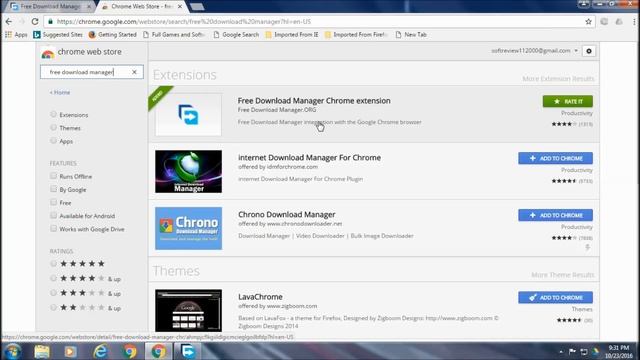Open the Apps bookmark shortcut
Screen dimensions: 640x360
click(x=16, y=35)
